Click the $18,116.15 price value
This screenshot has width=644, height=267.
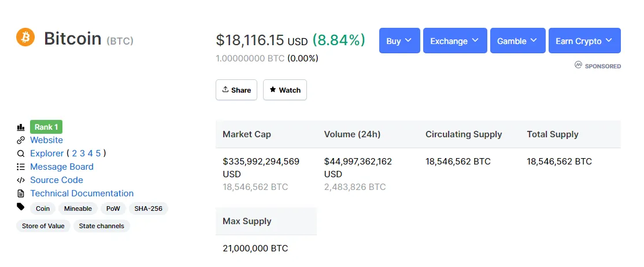(x=250, y=40)
